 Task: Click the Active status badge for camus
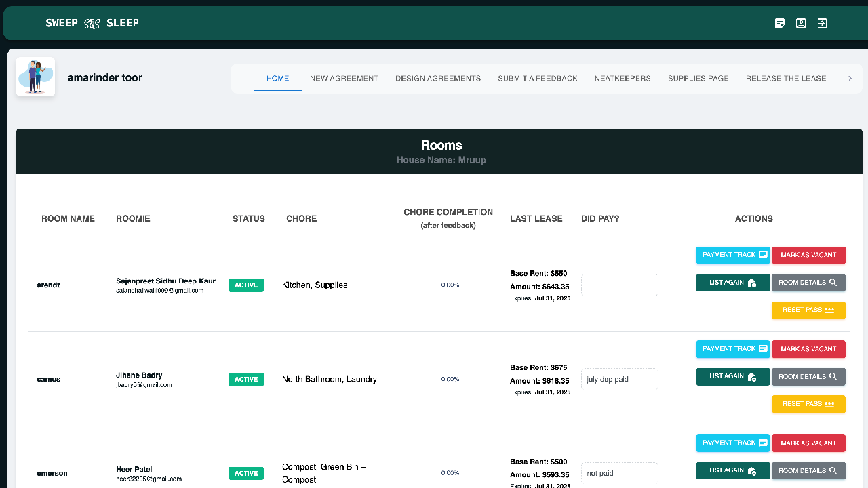pyautogui.click(x=246, y=380)
